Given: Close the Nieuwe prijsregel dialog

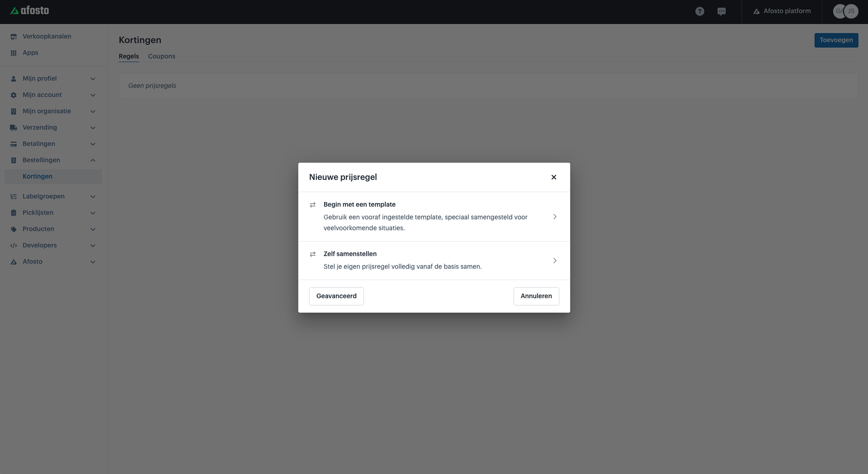Looking at the screenshot, I should [x=553, y=177].
